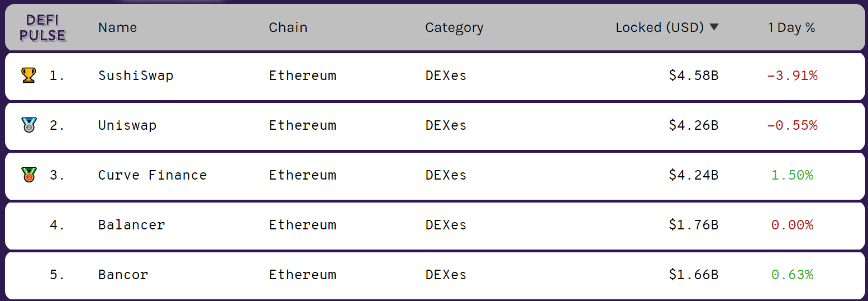Viewport: 868px width, 301px height.
Task: Click the silver medal icon next to Uniswap
Action: (28, 125)
